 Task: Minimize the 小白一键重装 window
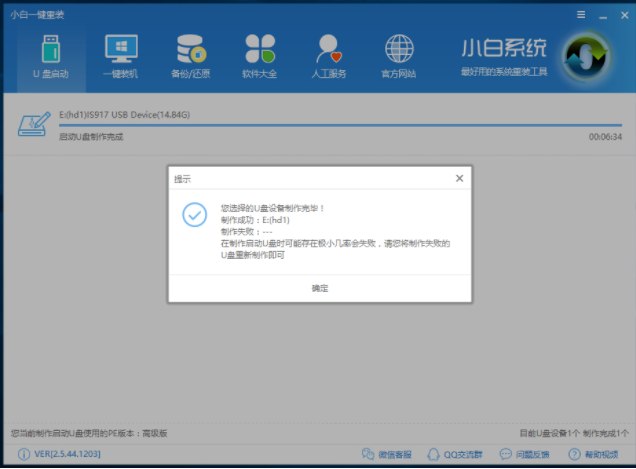(x=602, y=15)
